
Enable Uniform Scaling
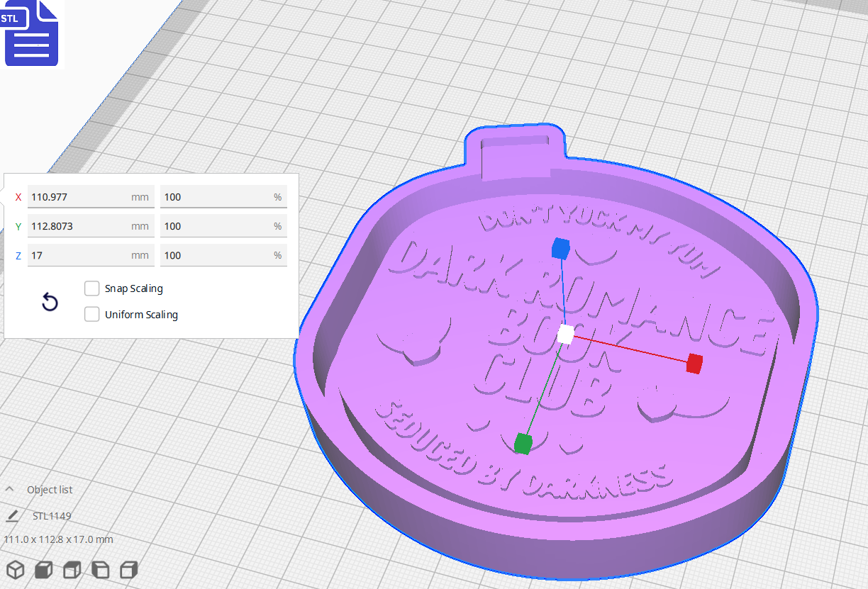click(91, 314)
